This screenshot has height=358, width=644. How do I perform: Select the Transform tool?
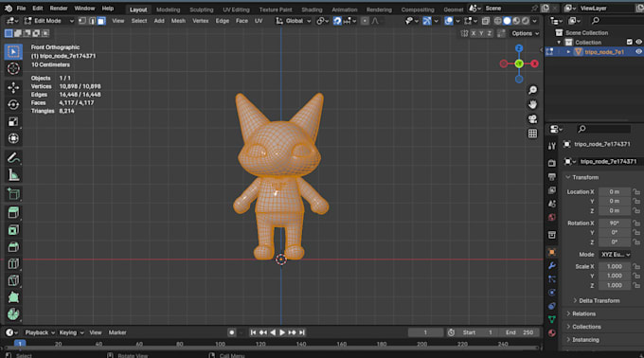click(13, 138)
